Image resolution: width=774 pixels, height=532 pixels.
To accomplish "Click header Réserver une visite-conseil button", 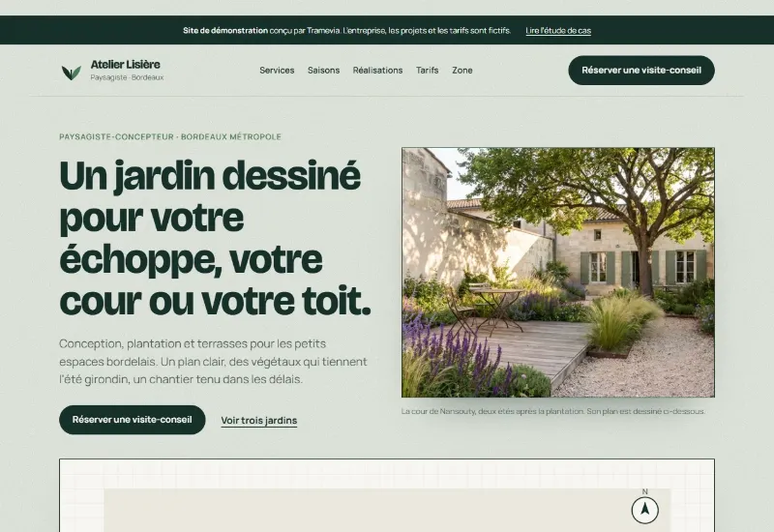I will (641, 70).
